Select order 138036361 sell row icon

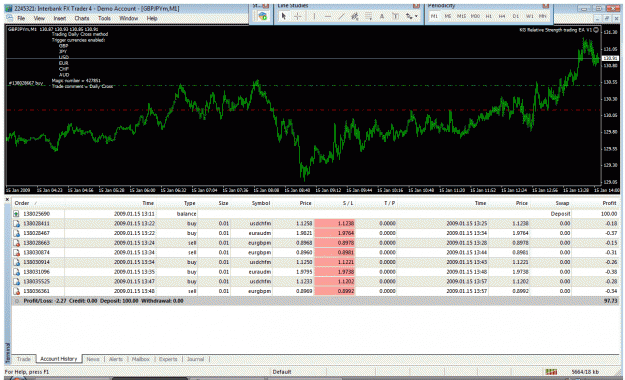(x=17, y=291)
